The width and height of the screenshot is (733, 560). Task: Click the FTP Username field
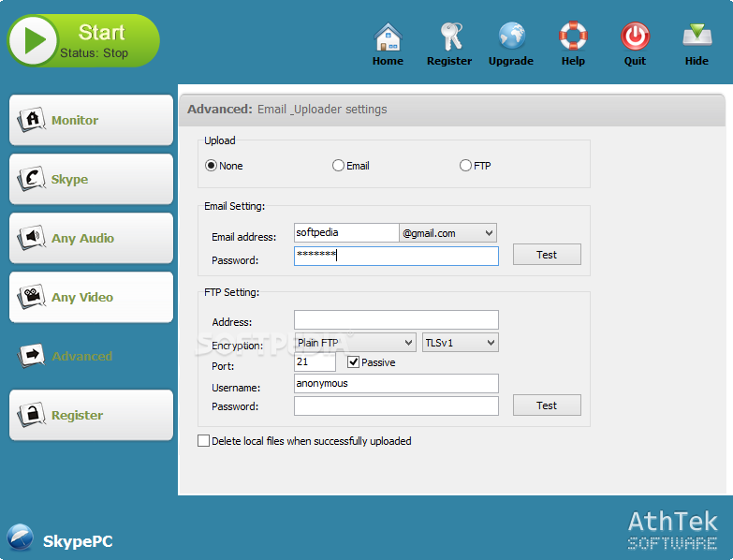point(396,383)
